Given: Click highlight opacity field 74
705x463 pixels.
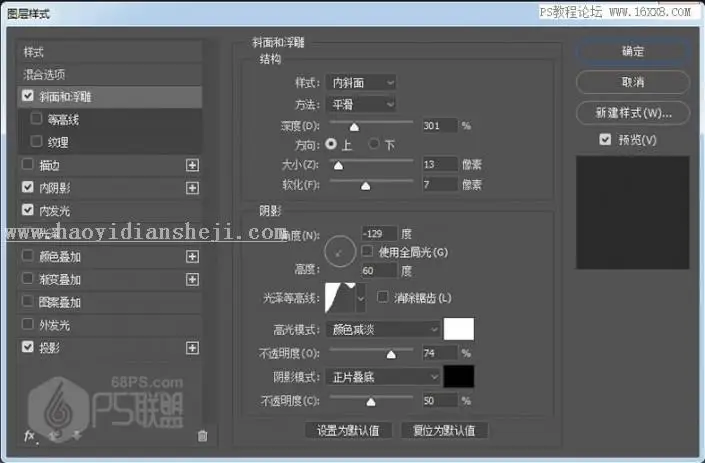Looking at the screenshot, I should (440, 353).
